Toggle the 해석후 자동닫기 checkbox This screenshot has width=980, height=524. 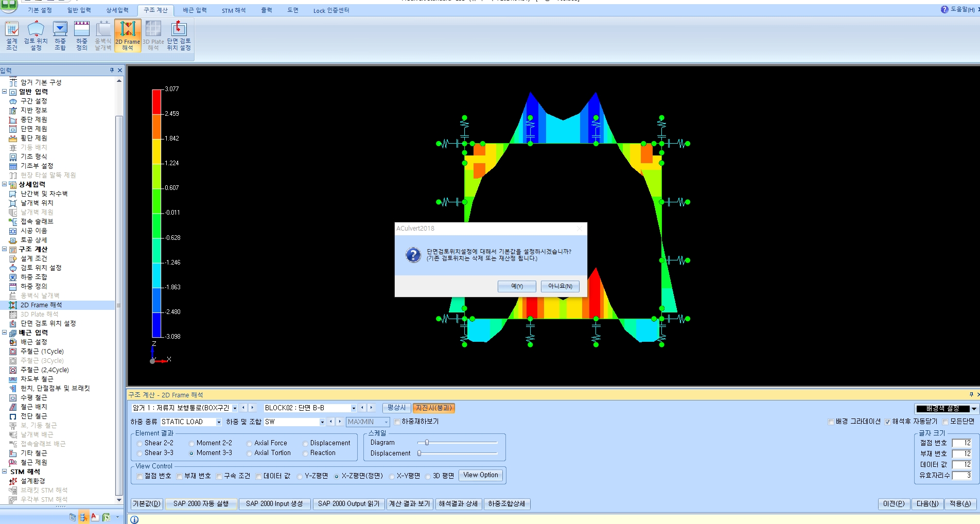887,422
